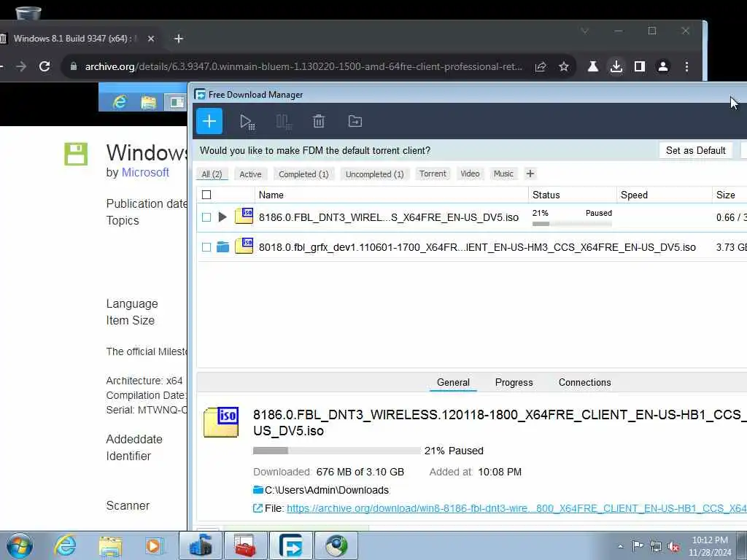Launch Internet Explorer from the taskbar
Image resolution: width=747 pixels, height=560 pixels.
[x=65, y=545]
